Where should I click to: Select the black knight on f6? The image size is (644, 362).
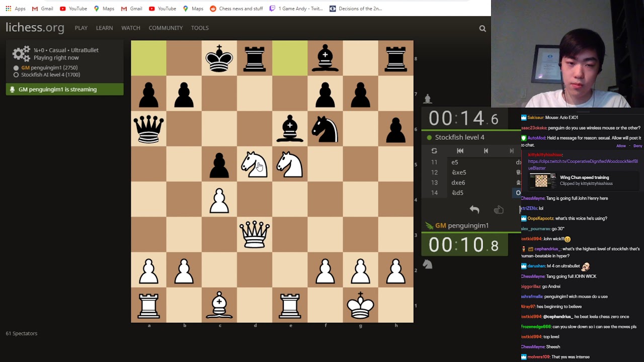(x=325, y=129)
